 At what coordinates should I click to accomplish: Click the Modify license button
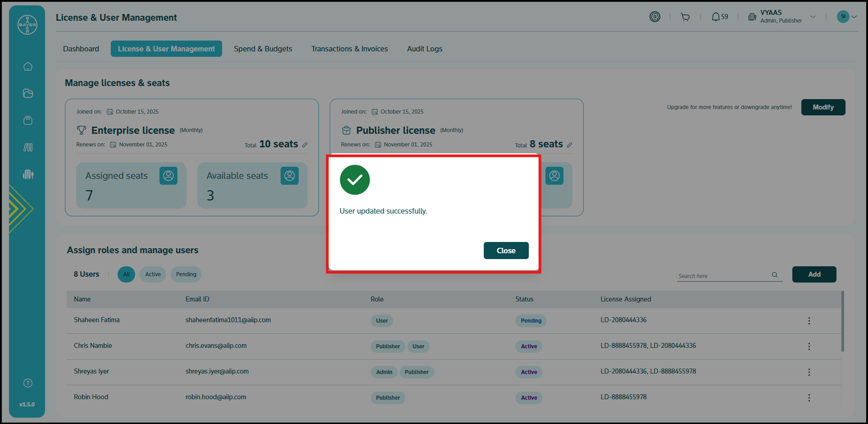[x=823, y=107]
